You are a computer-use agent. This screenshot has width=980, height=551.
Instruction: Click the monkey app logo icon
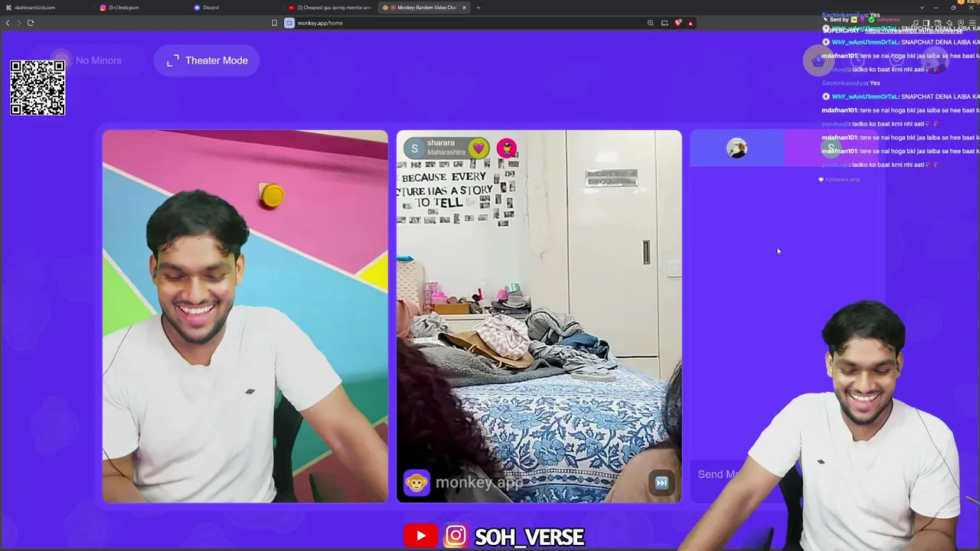click(x=416, y=483)
